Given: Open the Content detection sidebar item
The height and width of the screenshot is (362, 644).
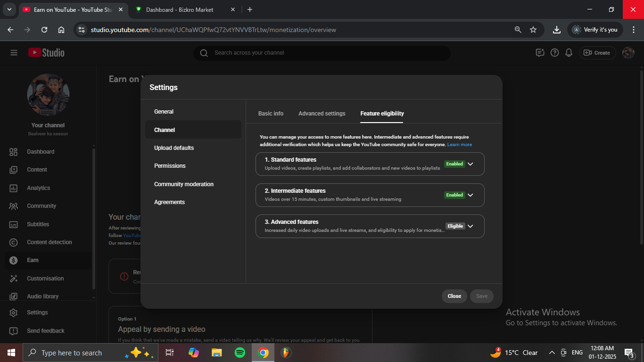Looking at the screenshot, I should 49,242.
